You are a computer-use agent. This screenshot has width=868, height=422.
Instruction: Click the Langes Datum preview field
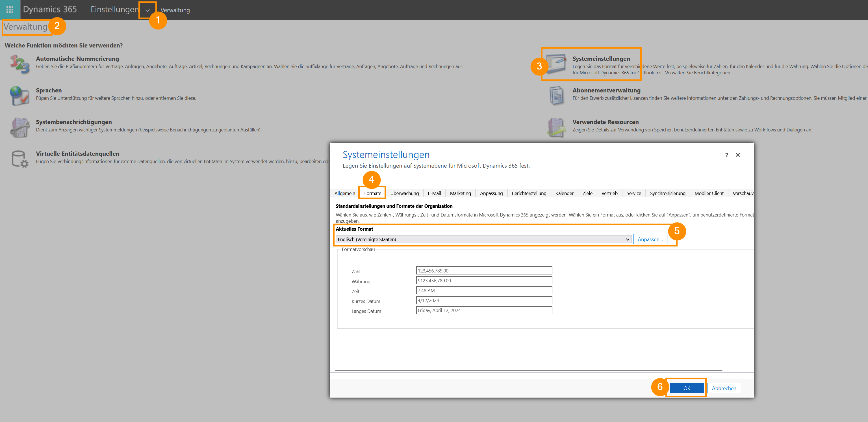pyautogui.click(x=484, y=310)
